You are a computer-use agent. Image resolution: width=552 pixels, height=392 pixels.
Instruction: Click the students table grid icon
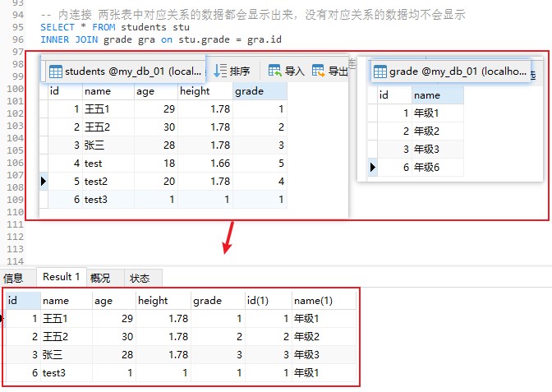[56, 71]
